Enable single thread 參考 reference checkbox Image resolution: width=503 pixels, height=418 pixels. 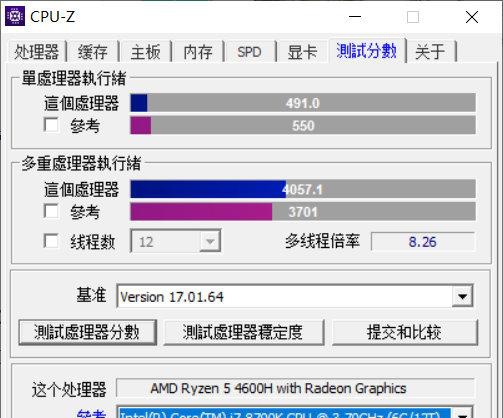tap(51, 125)
